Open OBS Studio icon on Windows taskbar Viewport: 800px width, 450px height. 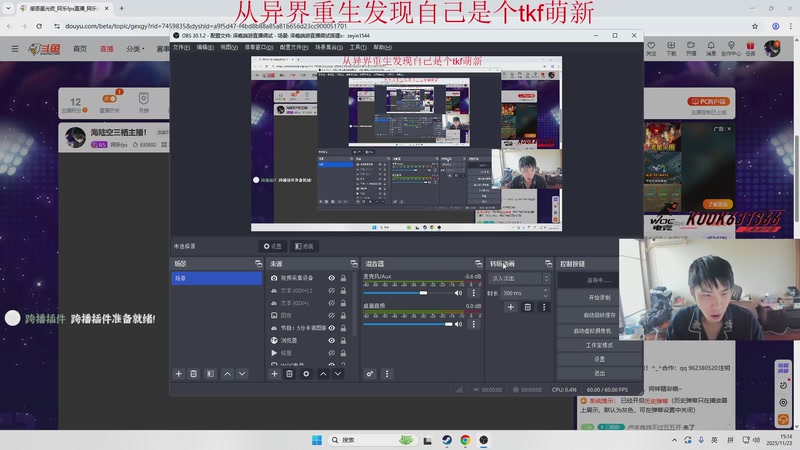coord(484,440)
